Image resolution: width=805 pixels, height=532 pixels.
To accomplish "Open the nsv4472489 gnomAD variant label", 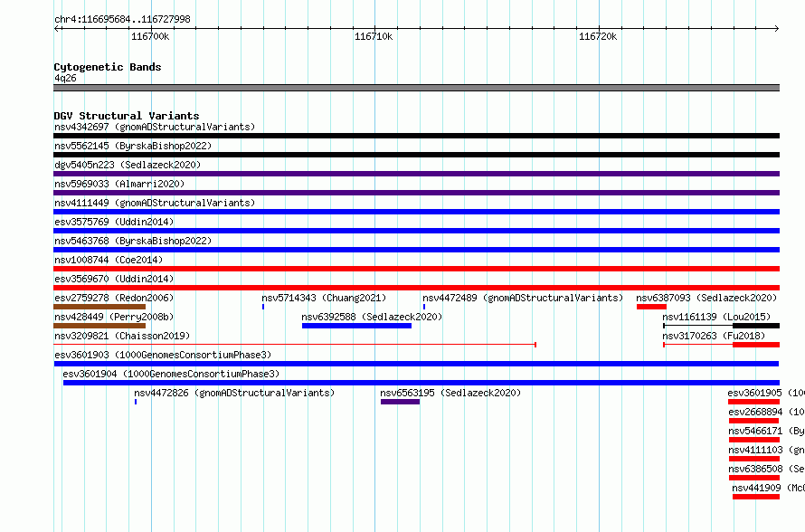I will tap(523, 298).
